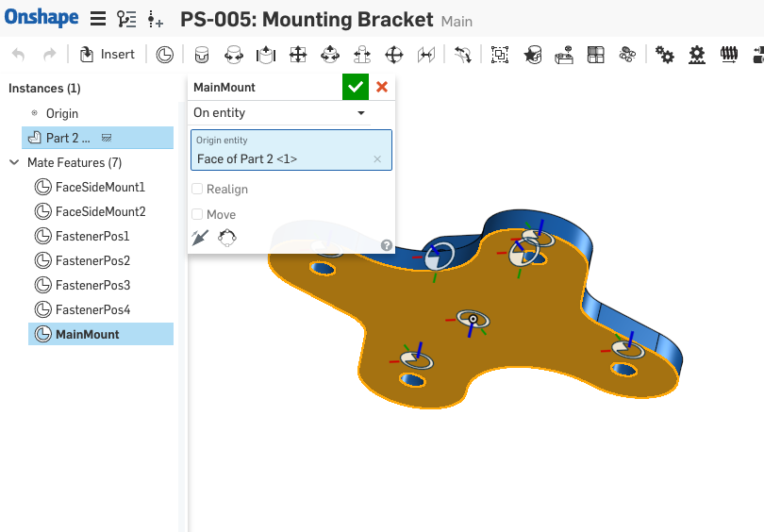Select the Group tool with dashed box

[500, 54]
